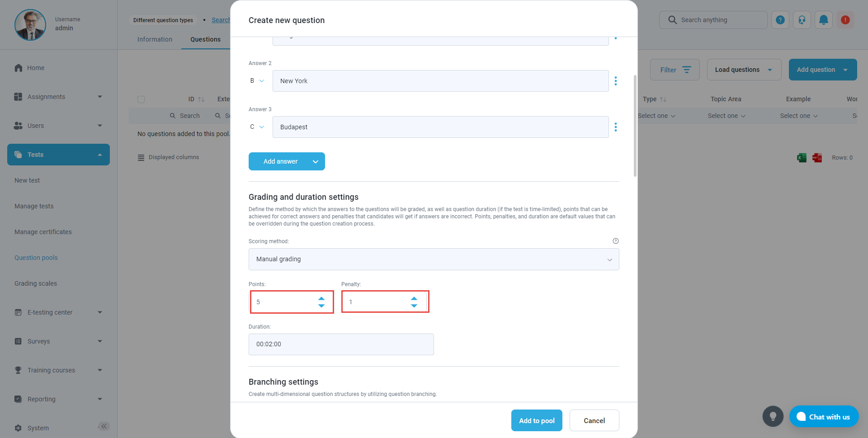Open Question pools in sidebar
Viewport: 868px width, 438px height.
tap(36, 258)
